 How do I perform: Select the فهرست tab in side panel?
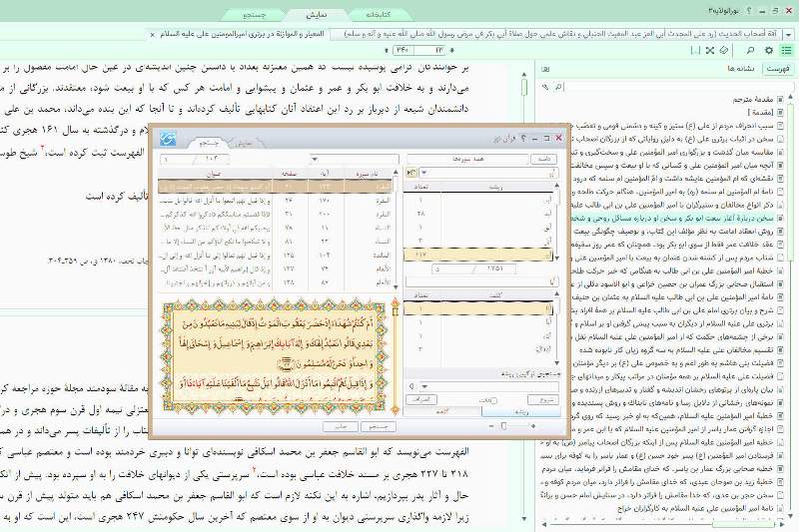coord(778,69)
